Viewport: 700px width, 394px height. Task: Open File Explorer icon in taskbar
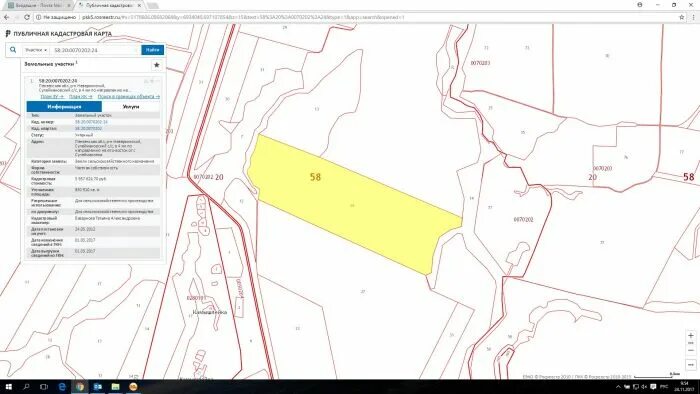coord(116,386)
